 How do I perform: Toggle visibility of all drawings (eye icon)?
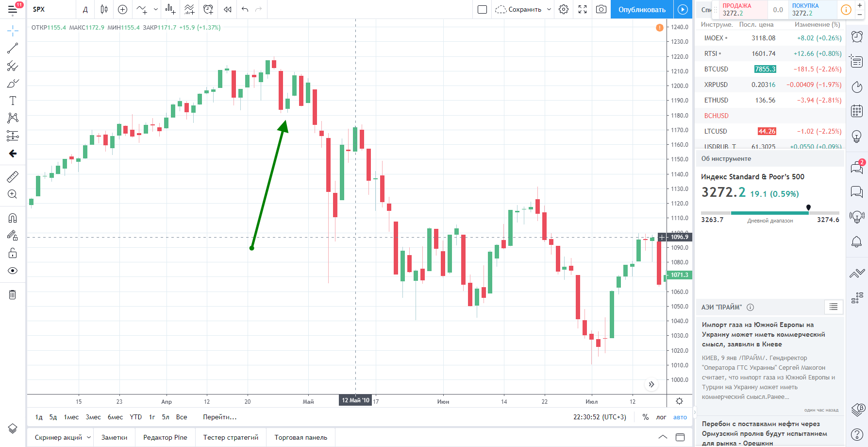pos(13,271)
